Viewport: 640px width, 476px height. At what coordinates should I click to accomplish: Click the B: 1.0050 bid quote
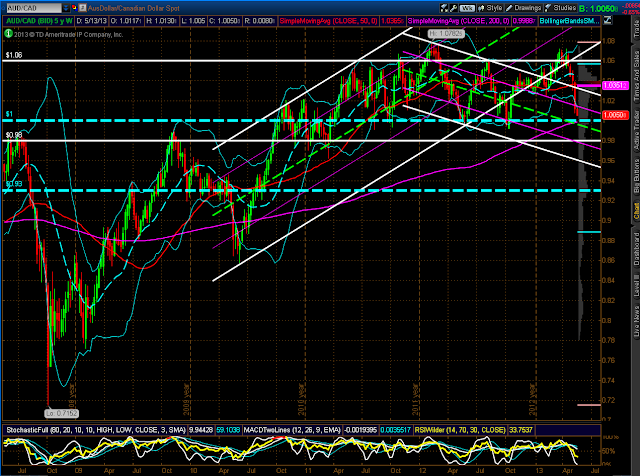(597, 8)
